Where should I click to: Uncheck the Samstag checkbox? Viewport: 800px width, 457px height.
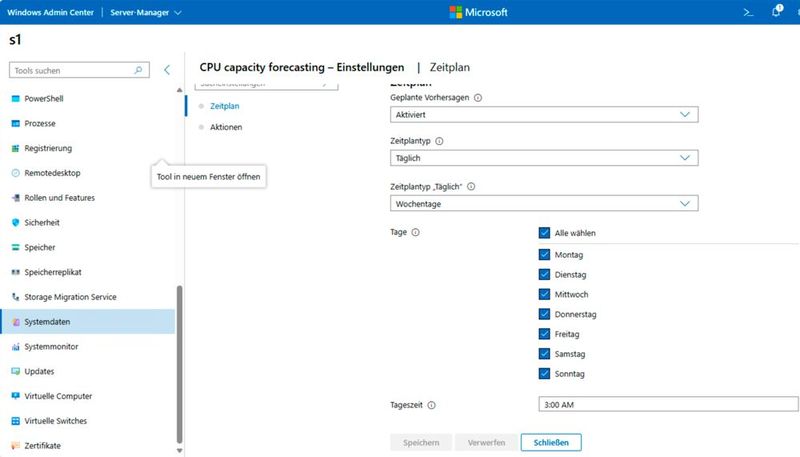click(544, 354)
